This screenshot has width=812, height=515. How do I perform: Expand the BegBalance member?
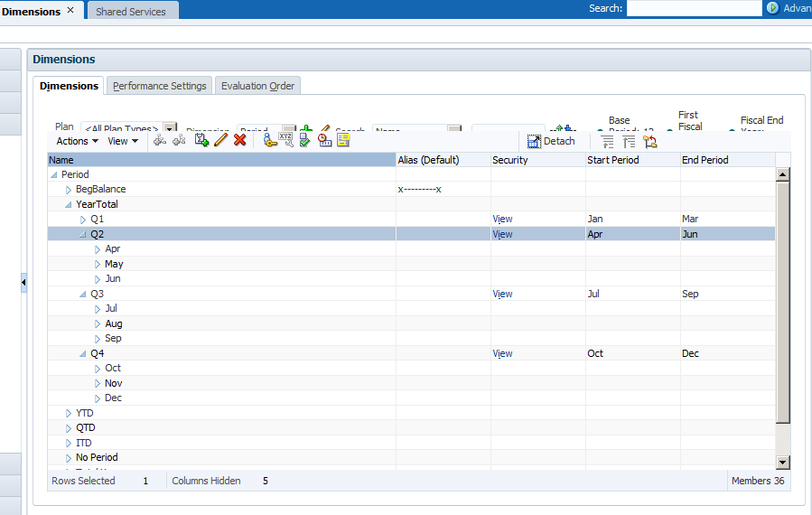[x=69, y=190]
